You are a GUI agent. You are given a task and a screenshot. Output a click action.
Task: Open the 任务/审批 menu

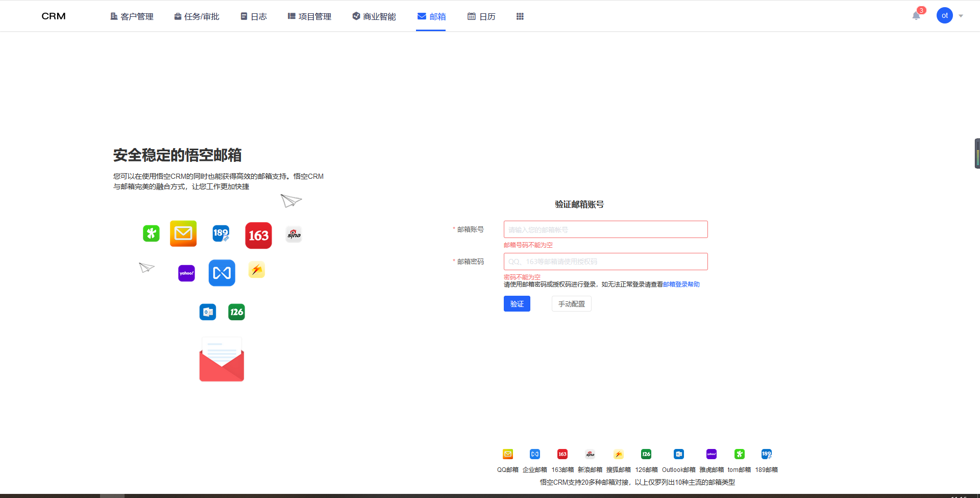(197, 16)
